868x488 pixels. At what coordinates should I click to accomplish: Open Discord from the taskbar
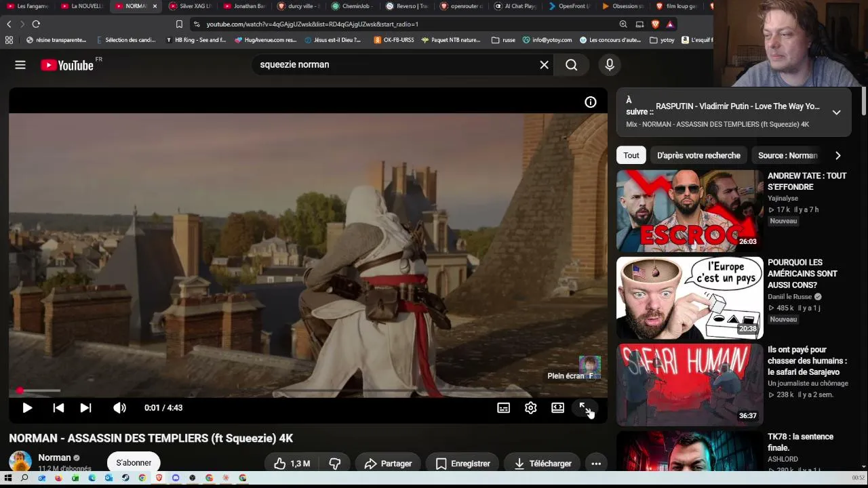point(176,478)
